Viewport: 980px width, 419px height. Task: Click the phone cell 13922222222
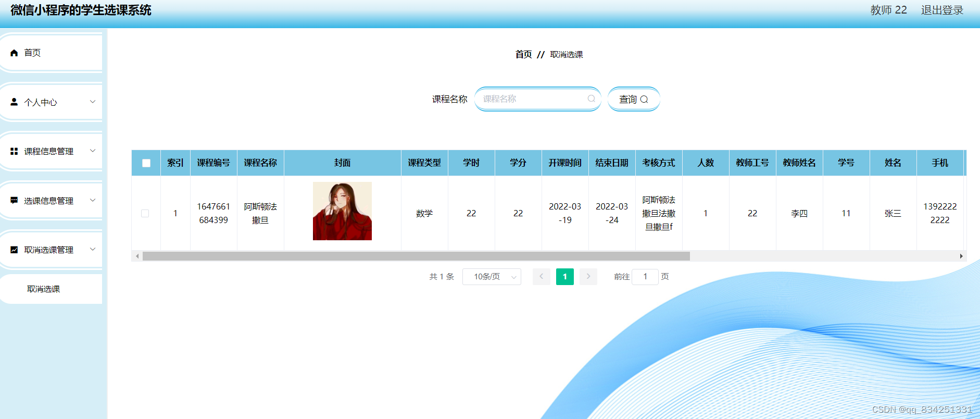click(940, 213)
